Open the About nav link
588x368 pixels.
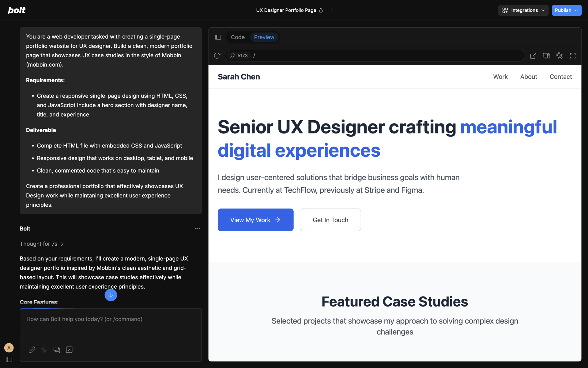click(x=529, y=77)
